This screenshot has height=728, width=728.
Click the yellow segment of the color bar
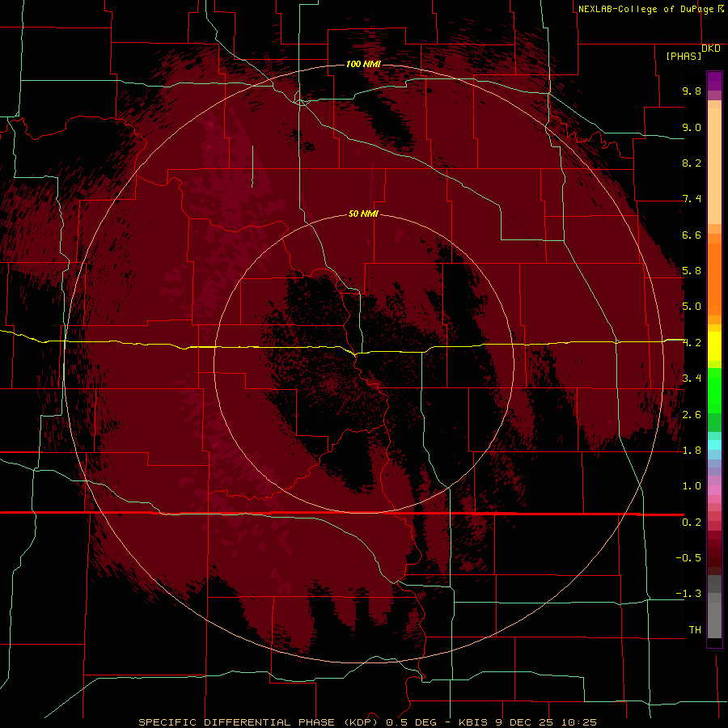714,346
